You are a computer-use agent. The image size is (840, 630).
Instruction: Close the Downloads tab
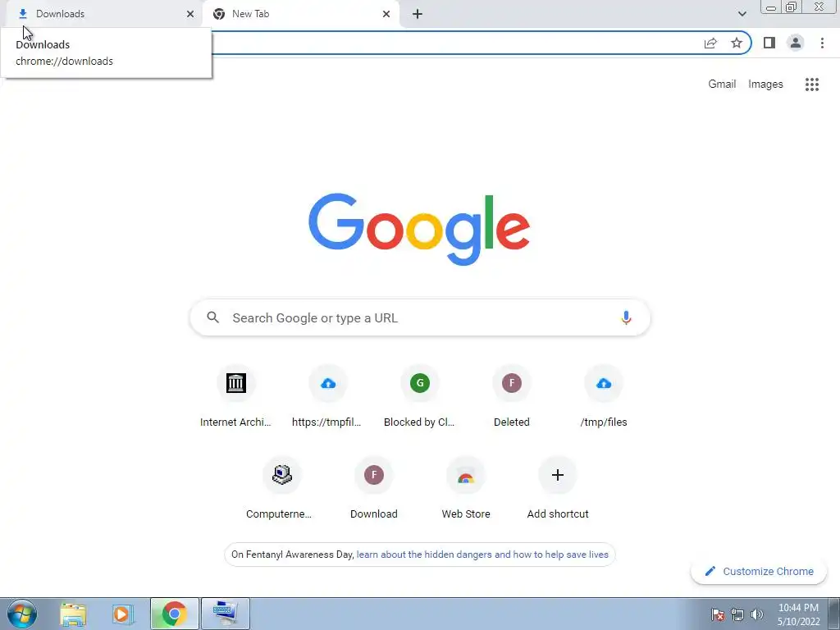190,14
